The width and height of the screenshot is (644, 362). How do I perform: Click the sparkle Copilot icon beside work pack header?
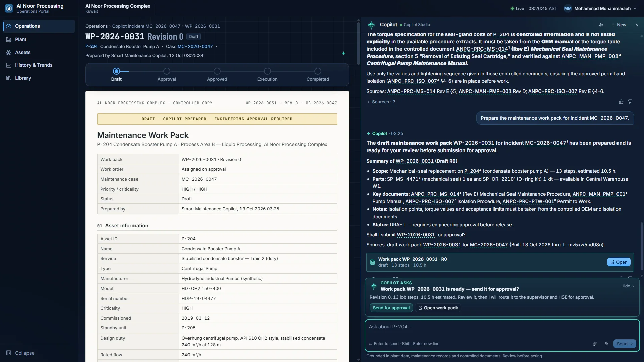[x=343, y=53]
